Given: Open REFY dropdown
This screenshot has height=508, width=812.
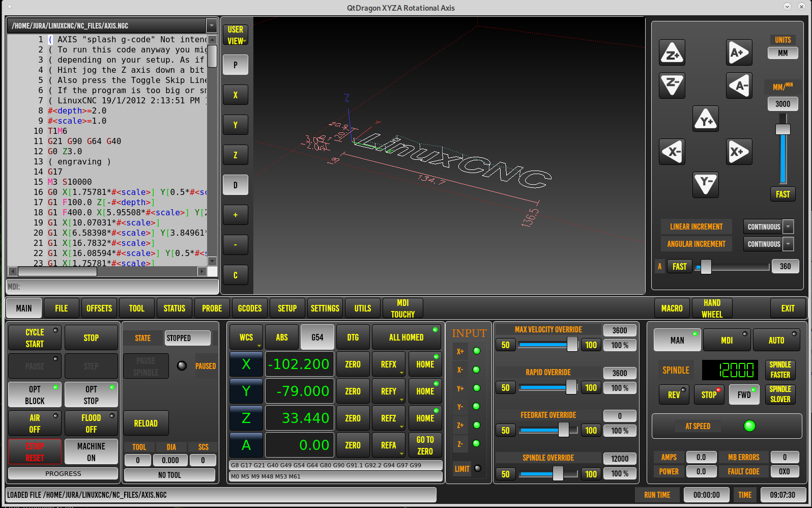Looking at the screenshot, I should [389, 391].
